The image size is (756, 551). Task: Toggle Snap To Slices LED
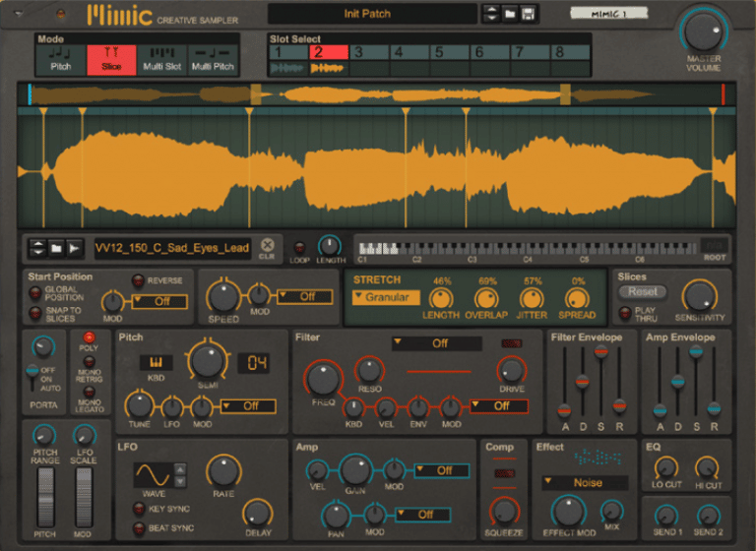(35, 313)
